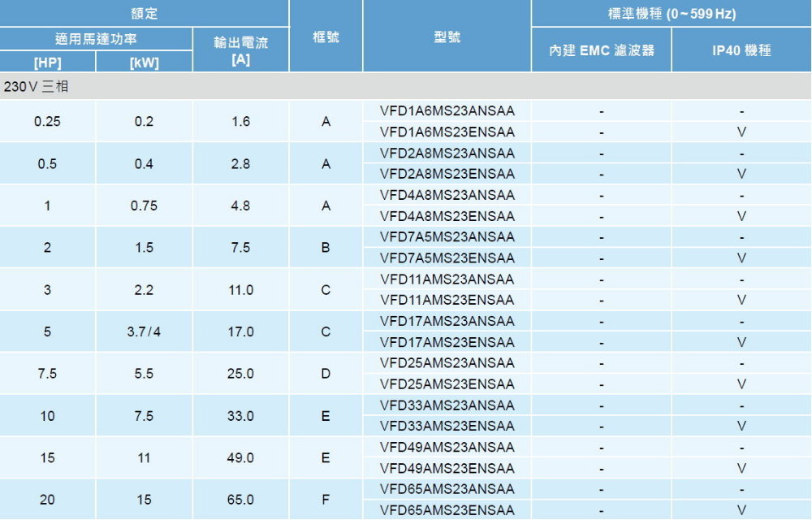Click the 型號 column header

pyautogui.click(x=447, y=37)
